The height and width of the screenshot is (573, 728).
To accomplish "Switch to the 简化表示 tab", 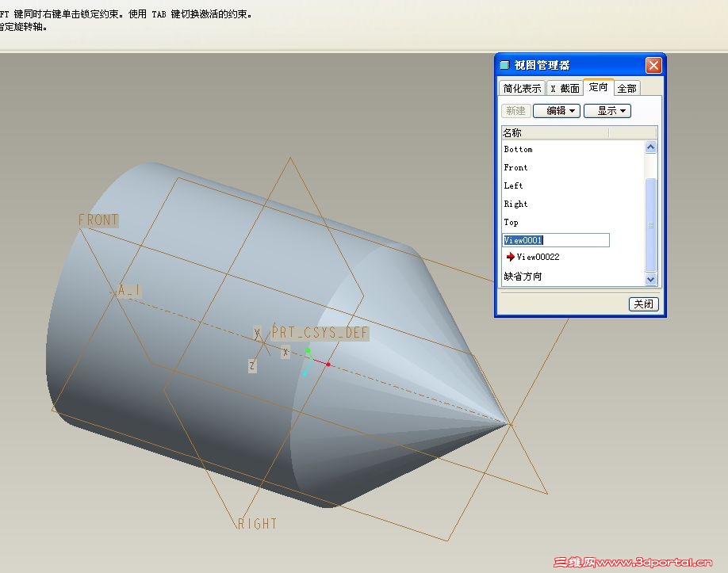I will (522, 88).
